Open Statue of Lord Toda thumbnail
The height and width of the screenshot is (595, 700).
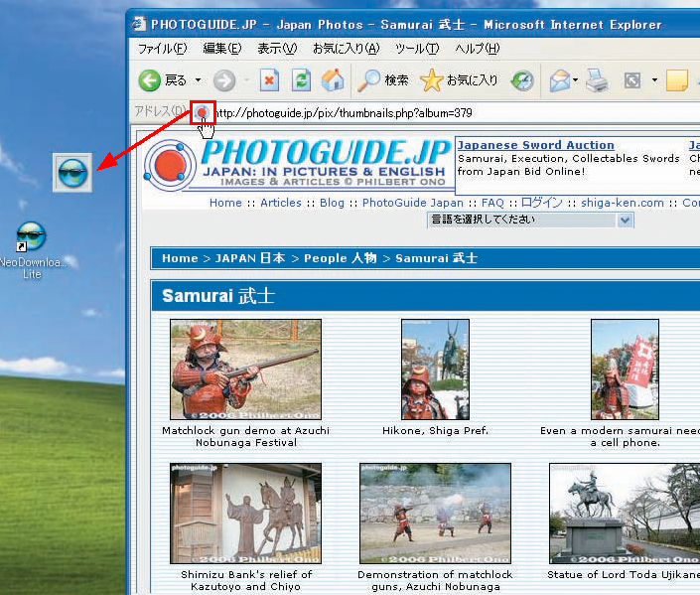pyautogui.click(x=625, y=514)
